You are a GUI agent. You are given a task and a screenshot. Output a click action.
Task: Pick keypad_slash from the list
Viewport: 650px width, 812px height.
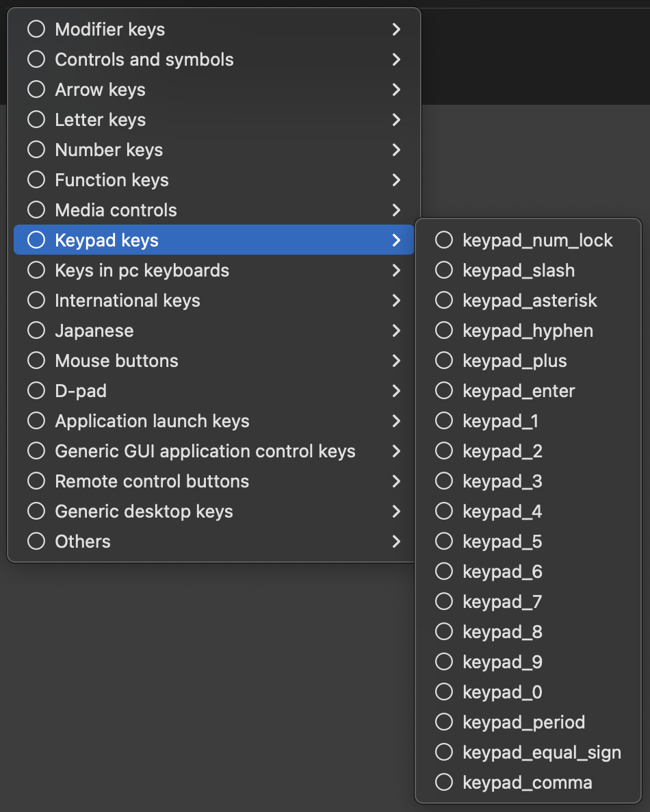click(528, 270)
